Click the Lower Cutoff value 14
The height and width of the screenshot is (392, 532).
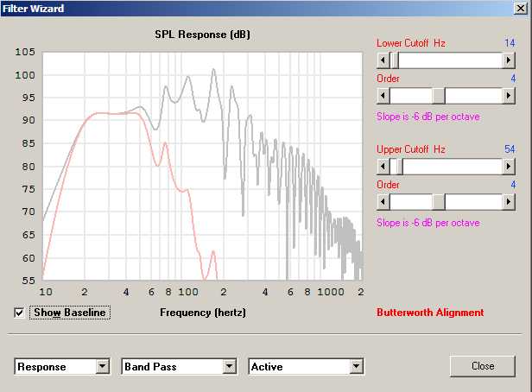[x=510, y=43]
